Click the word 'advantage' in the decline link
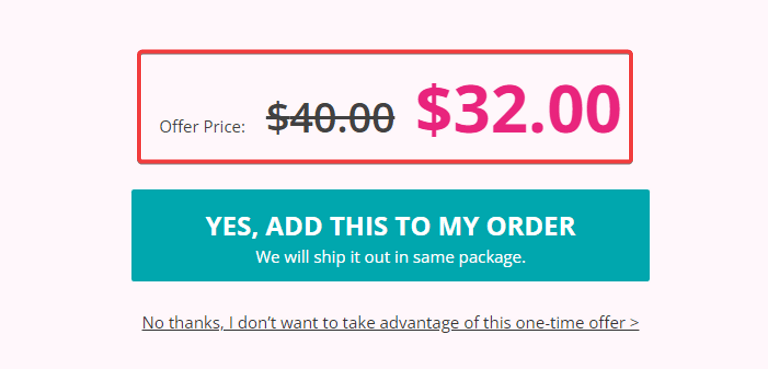The height and width of the screenshot is (369, 768). tap(415, 323)
